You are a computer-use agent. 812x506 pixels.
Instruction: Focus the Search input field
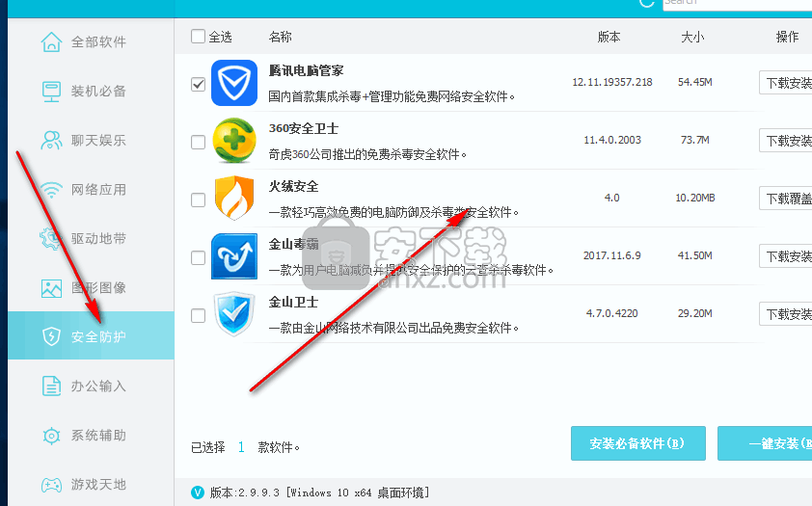[x=738, y=4]
